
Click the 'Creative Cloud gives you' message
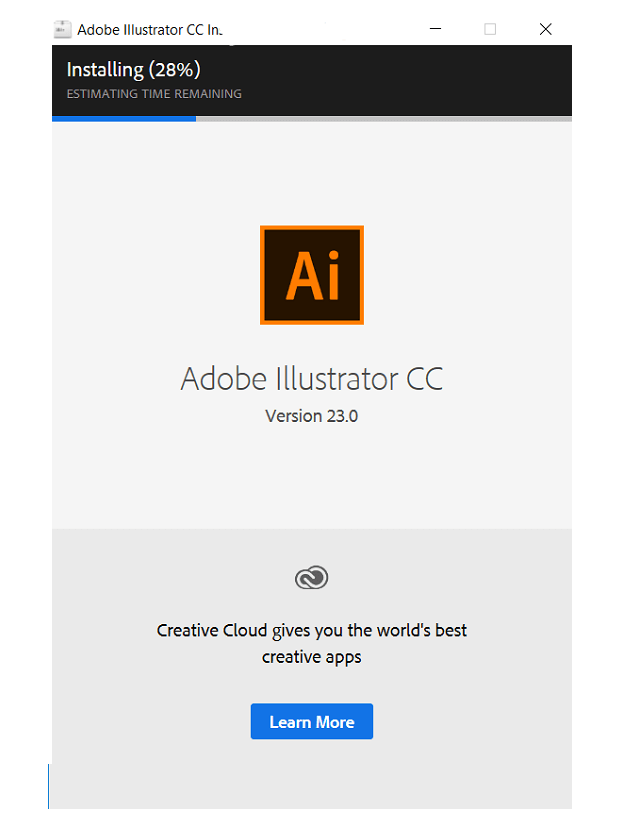click(312, 644)
